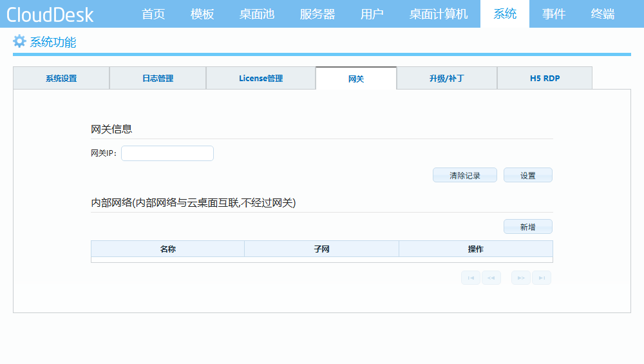The width and height of the screenshot is (644, 364).
Task: Switch to the License管理 tab
Action: coord(261,78)
